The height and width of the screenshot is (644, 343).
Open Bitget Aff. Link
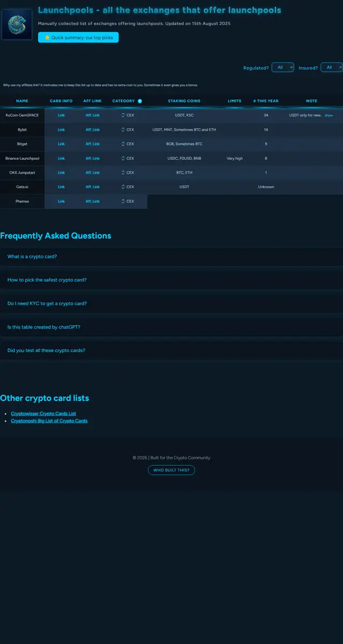[x=93, y=144]
